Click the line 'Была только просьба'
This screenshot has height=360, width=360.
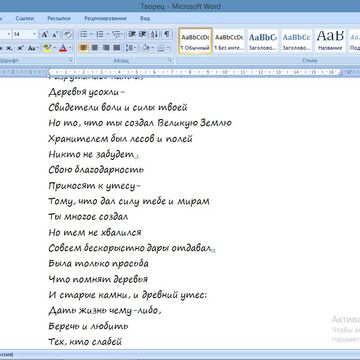[99, 264]
